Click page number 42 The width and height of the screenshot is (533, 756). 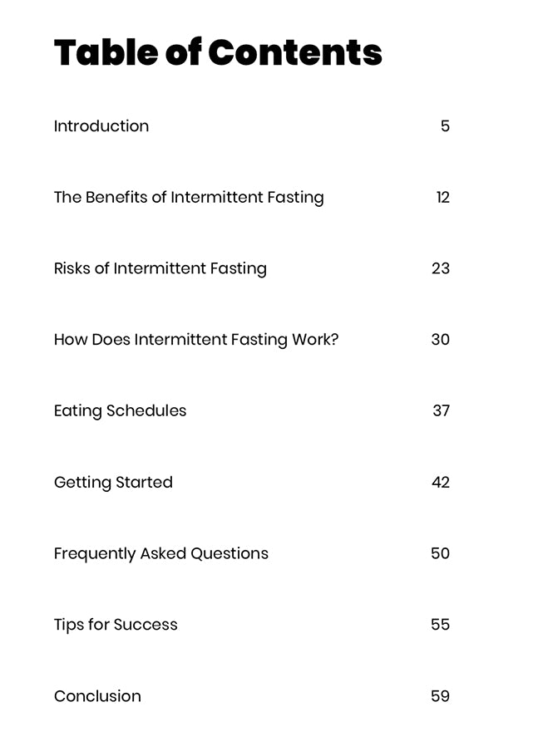click(x=441, y=482)
